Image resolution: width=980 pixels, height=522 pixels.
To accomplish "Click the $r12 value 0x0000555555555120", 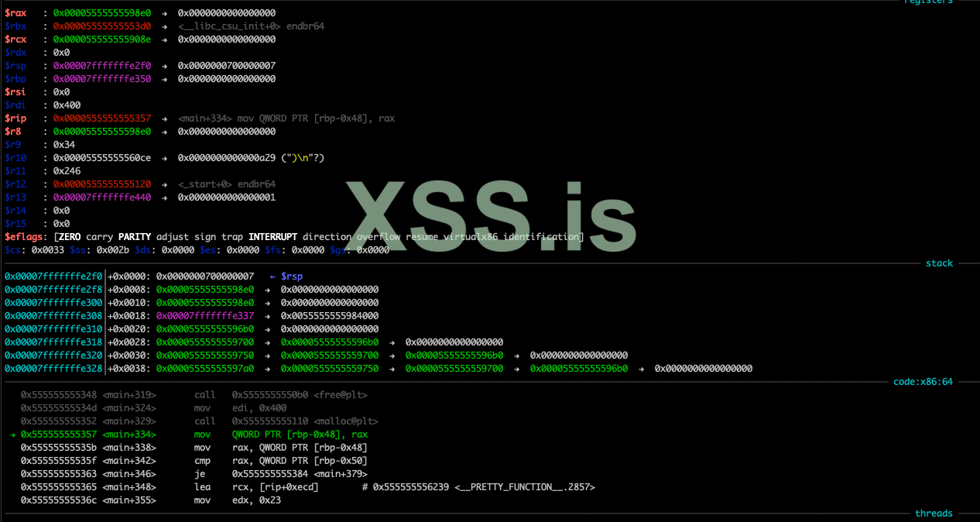I will click(x=102, y=184).
